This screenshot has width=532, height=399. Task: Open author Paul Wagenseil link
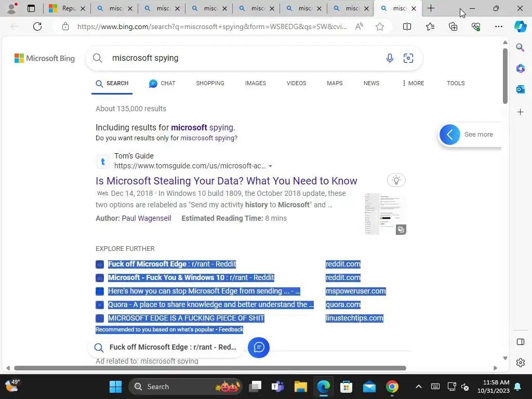pos(146,218)
